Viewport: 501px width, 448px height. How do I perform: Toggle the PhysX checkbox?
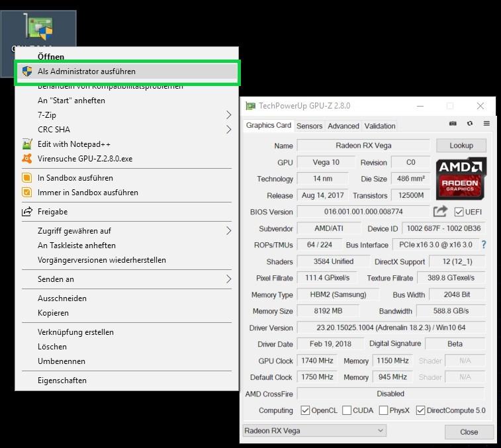[383, 410]
